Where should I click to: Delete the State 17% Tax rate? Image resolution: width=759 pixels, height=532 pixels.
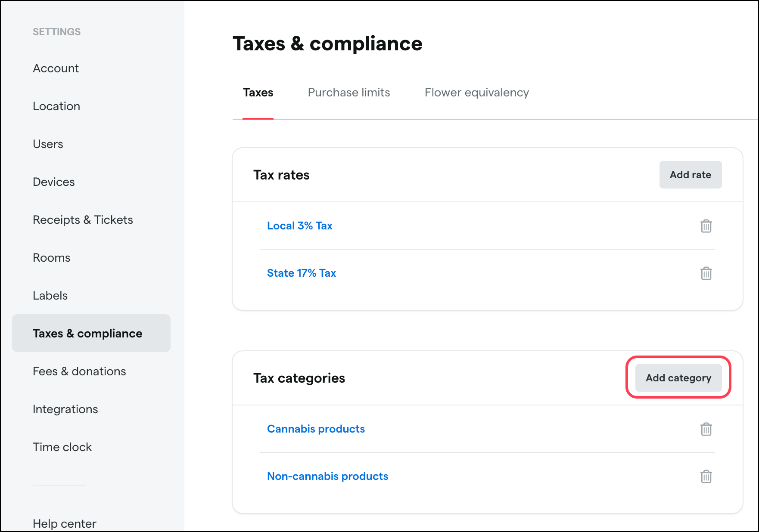tap(706, 273)
